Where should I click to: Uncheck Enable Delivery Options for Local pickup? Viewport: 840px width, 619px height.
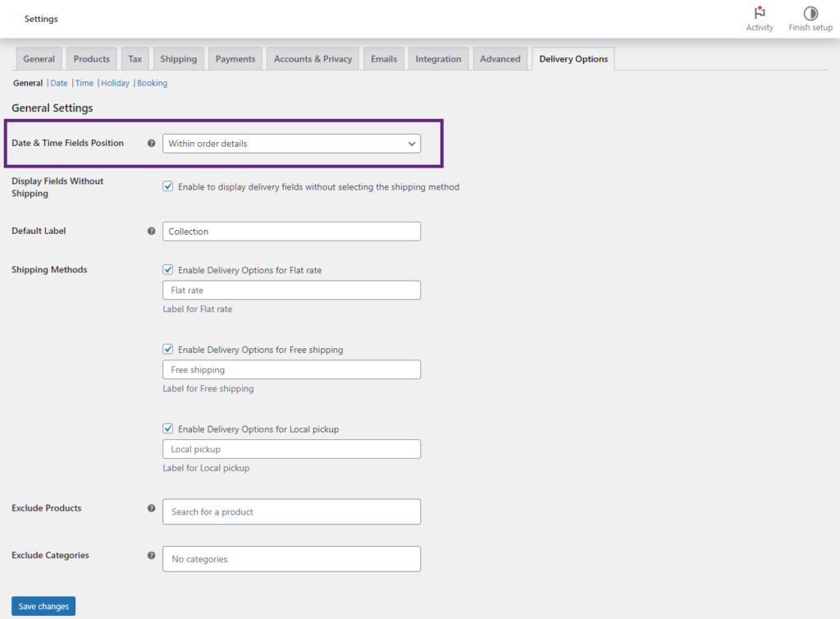click(167, 429)
